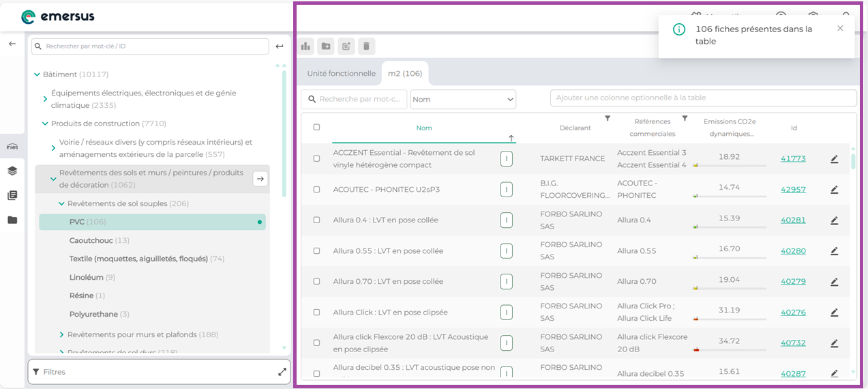
Task: Select Caoutchouc (13) category
Action: click(x=100, y=240)
